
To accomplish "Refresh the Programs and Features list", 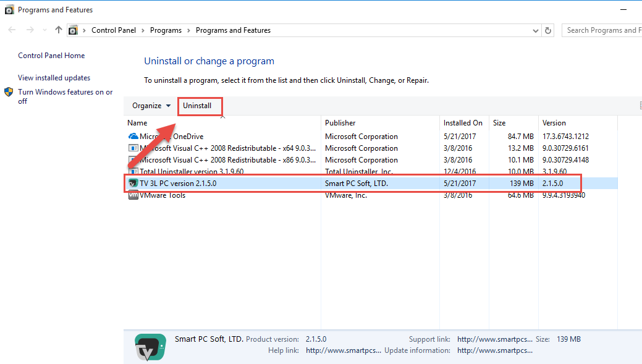I will click(x=548, y=30).
